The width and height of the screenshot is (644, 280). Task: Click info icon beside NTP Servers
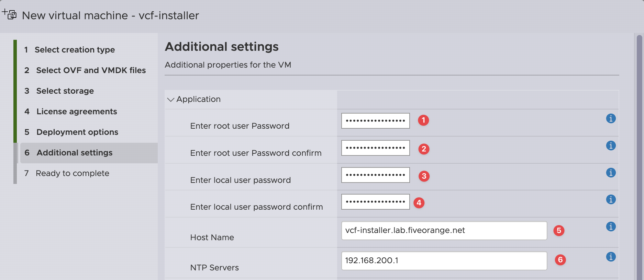click(x=611, y=257)
